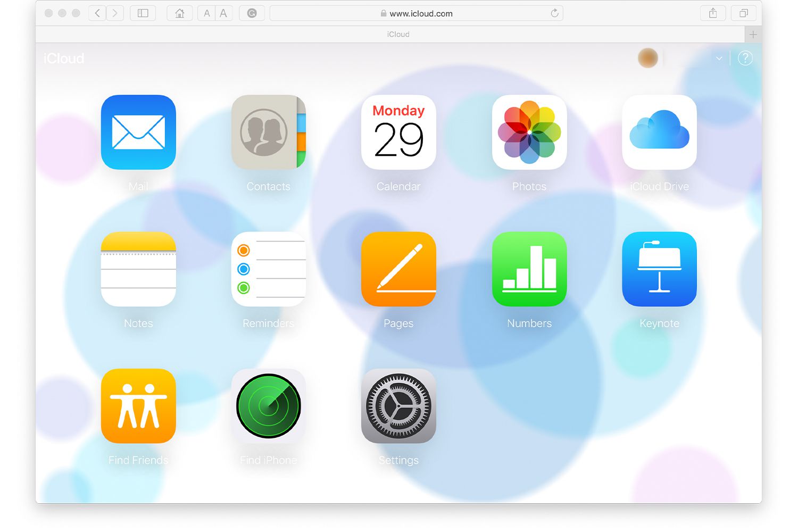
Task: Click the Calendar label
Action: 398,187
